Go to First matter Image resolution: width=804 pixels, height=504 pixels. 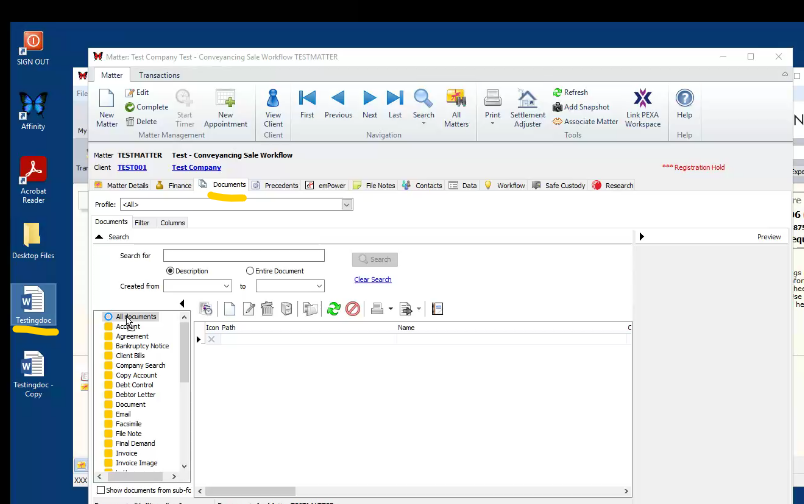[307, 104]
